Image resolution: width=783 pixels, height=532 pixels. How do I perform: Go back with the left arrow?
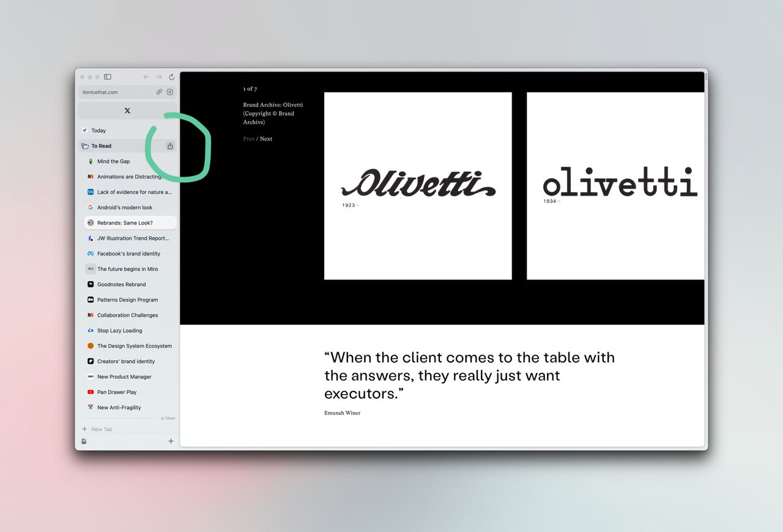[x=146, y=77]
